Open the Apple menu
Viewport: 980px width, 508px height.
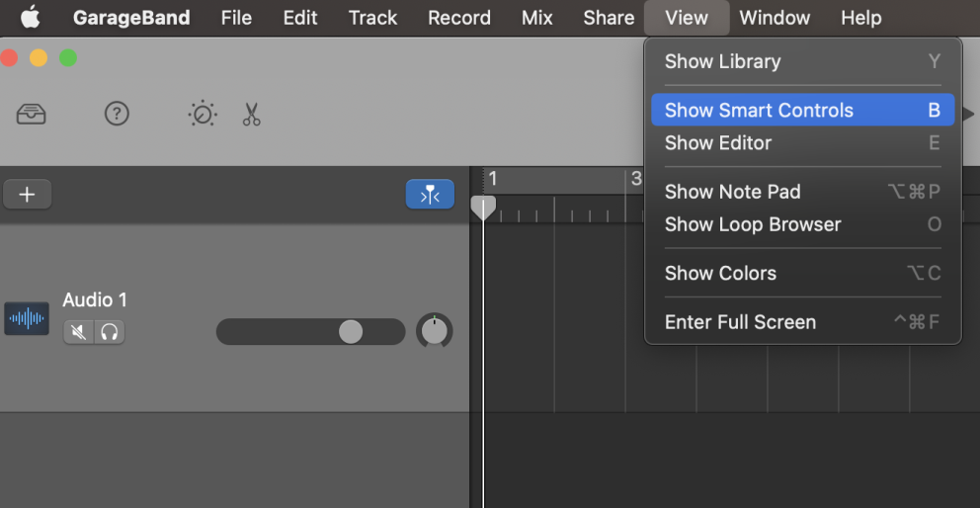click(x=30, y=18)
